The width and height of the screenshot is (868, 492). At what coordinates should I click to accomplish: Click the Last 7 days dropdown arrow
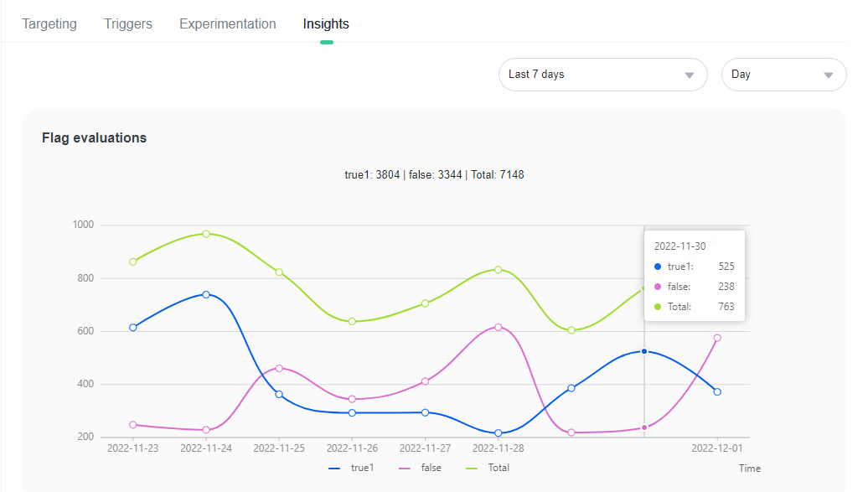point(690,75)
